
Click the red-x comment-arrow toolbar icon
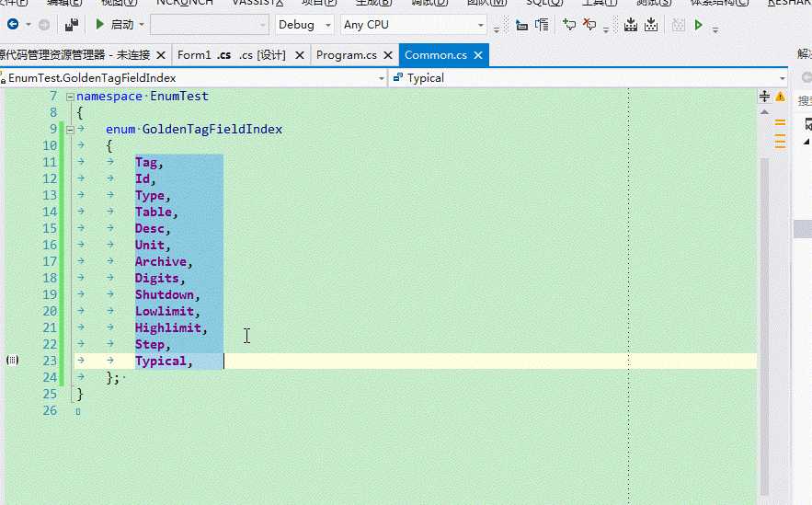coord(589,24)
